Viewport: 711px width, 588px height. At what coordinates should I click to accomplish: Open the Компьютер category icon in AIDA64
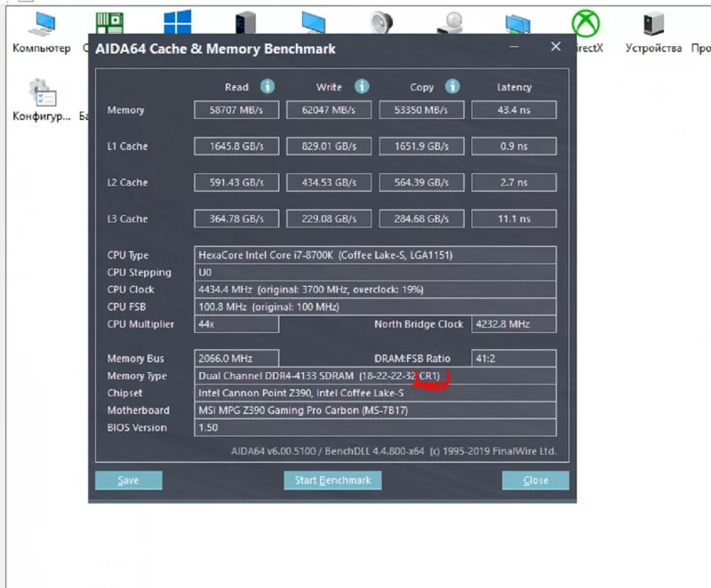(x=41, y=25)
